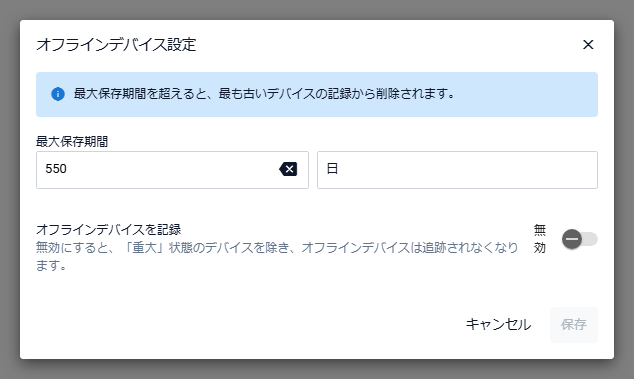Click the 最大保存期間 field label
Image resolution: width=634 pixels, height=379 pixels.
[72, 142]
